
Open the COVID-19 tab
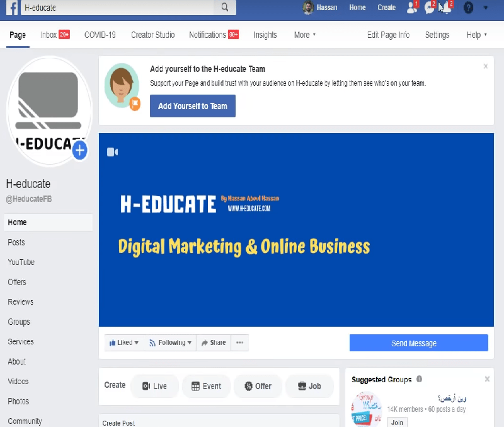click(100, 35)
